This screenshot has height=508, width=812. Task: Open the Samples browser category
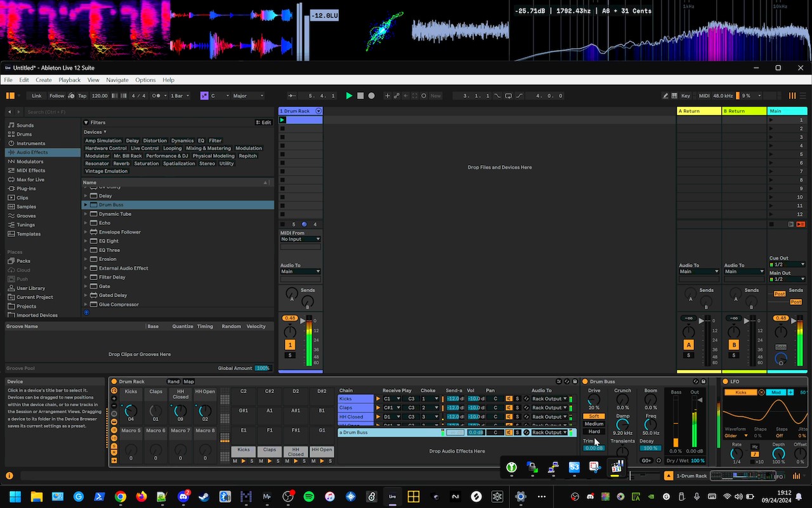pyautogui.click(x=26, y=206)
